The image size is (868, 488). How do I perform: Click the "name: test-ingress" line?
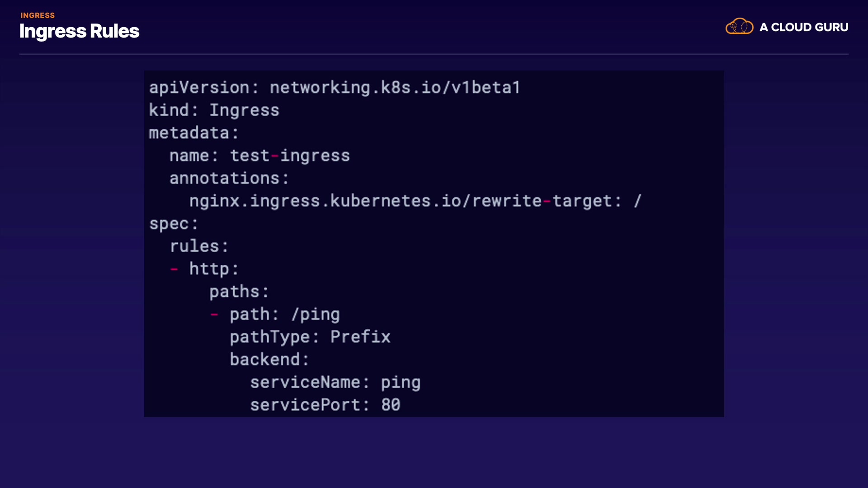point(259,156)
